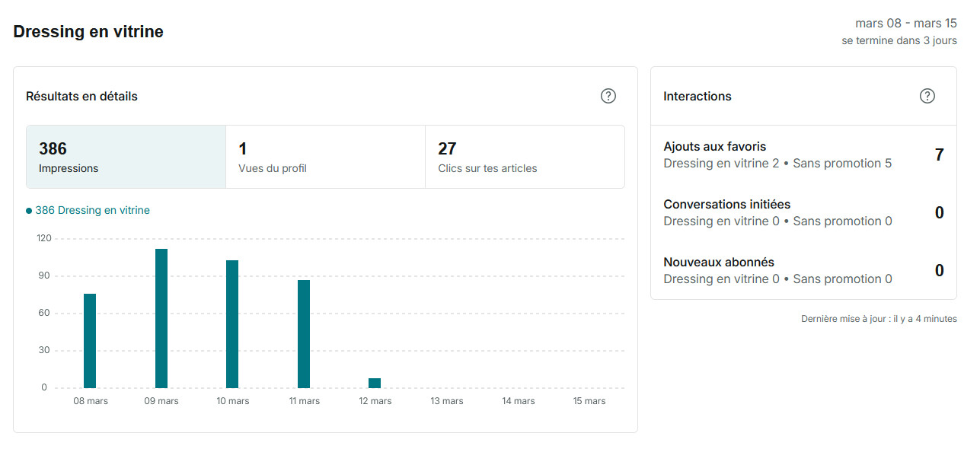Switch to Vues du profil tab
The width and height of the screenshot is (980, 449).
325,157
